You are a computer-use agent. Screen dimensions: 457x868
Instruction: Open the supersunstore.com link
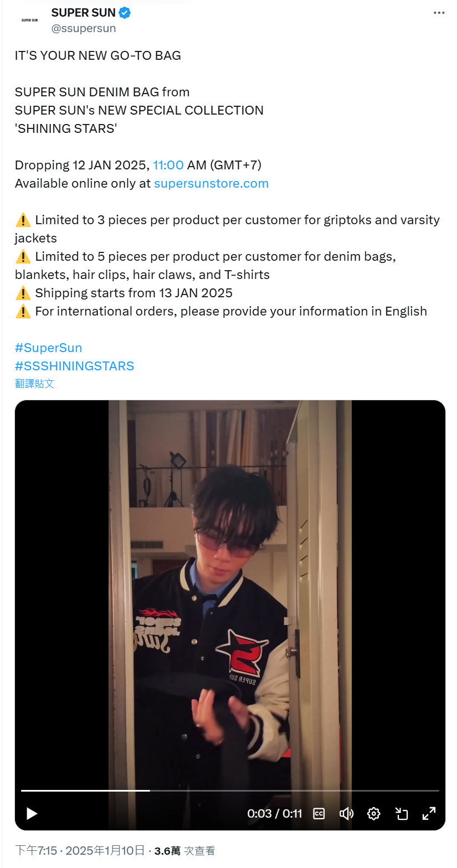pos(211,183)
